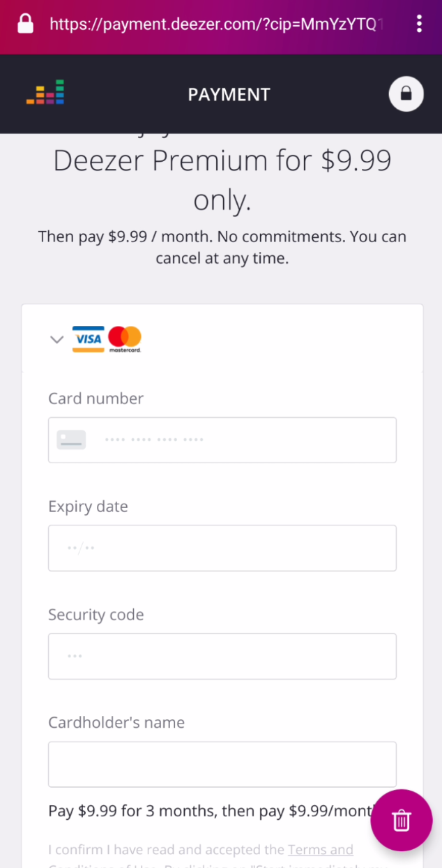442x868 pixels.
Task: Select the Security code field
Action: (222, 656)
